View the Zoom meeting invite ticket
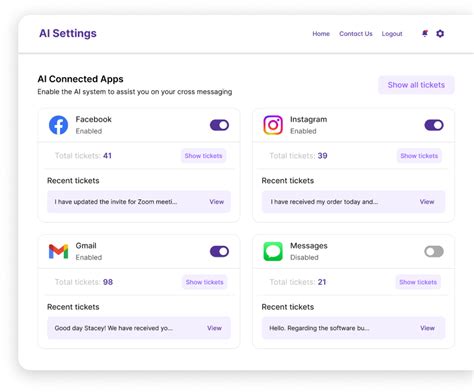Image resolution: width=474 pixels, height=392 pixels. [217, 202]
